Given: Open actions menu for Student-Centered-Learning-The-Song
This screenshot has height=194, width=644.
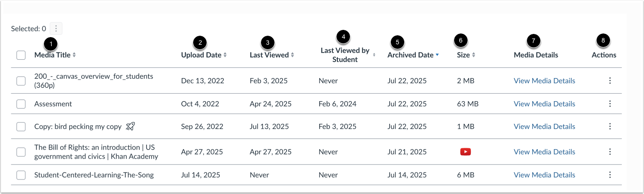Looking at the screenshot, I should pyautogui.click(x=610, y=175).
